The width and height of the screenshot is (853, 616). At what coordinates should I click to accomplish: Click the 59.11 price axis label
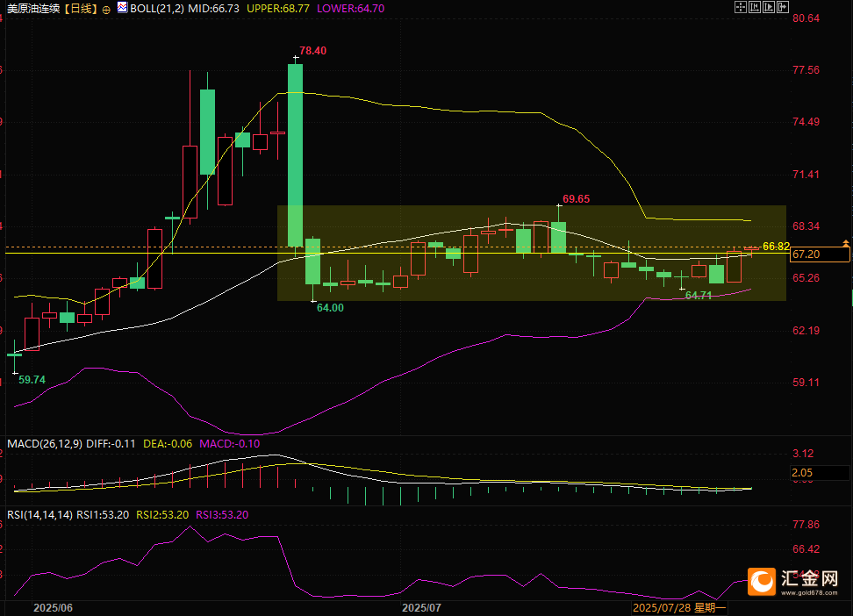(806, 383)
